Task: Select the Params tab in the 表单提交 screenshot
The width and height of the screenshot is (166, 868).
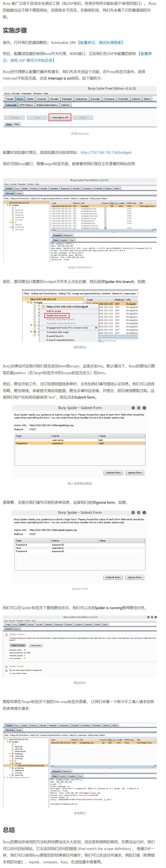Action: coord(62,776)
